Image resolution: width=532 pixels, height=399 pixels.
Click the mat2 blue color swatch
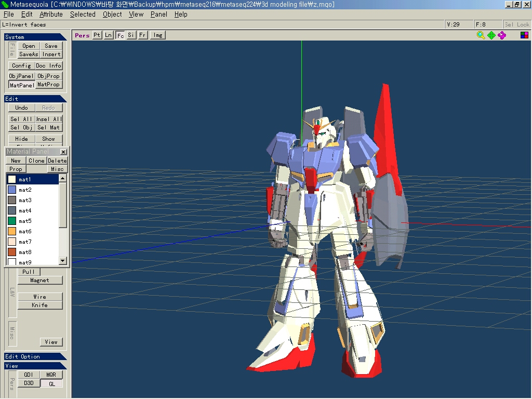12,190
